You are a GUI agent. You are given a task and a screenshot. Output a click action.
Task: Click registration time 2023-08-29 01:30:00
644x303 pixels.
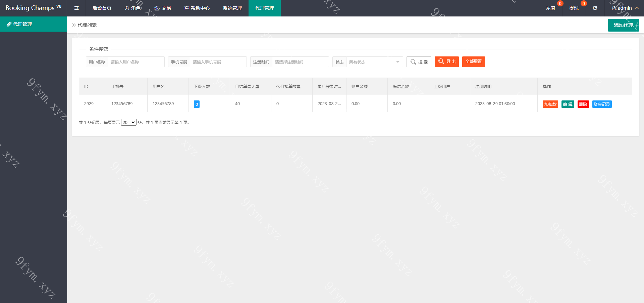coord(495,104)
